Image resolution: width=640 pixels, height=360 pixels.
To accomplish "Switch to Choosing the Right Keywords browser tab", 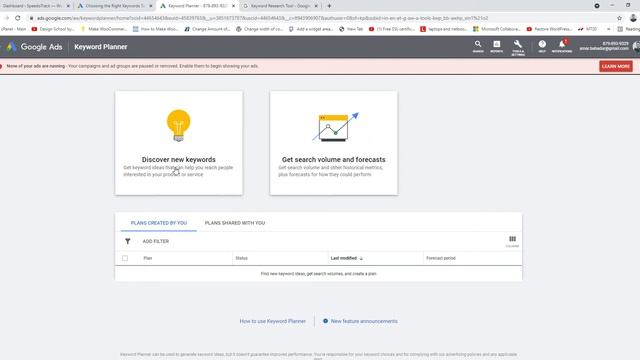I will point(115,6).
